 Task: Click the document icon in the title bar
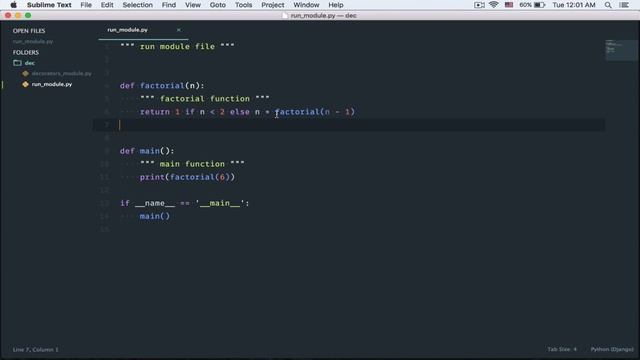pos(285,16)
